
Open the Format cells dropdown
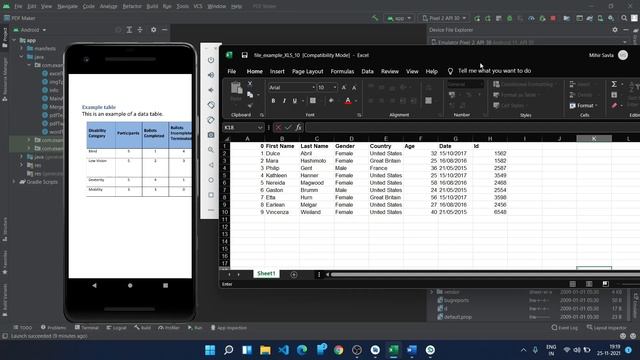(x=584, y=105)
